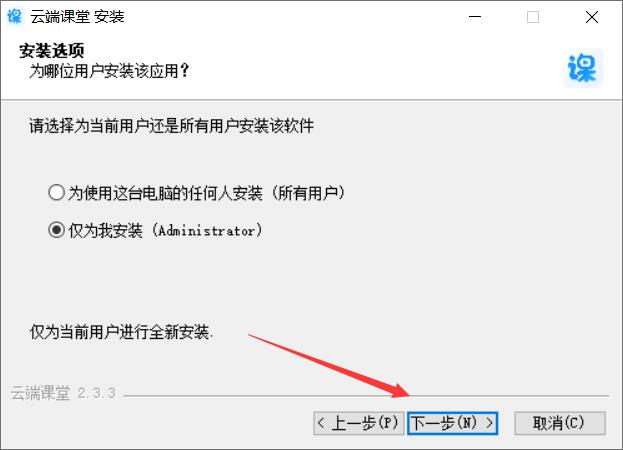
Task: Click the 云端课堂 icon in the title bar
Action: coord(15,16)
